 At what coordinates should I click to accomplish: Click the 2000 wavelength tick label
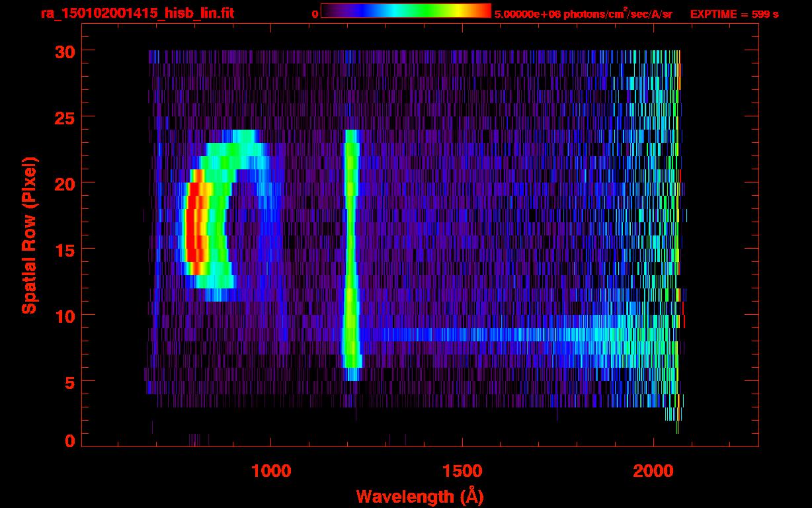(653, 471)
